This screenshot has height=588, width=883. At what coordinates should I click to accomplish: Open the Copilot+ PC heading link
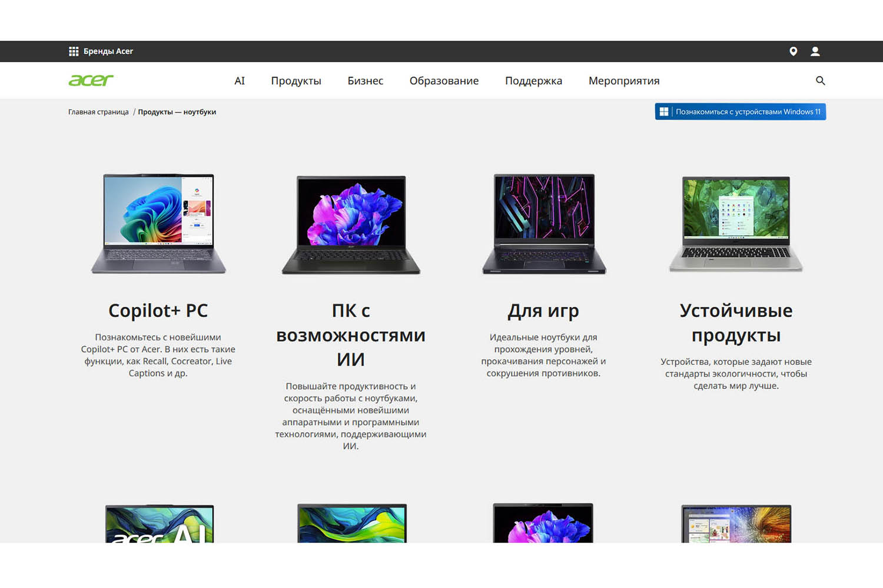(158, 310)
